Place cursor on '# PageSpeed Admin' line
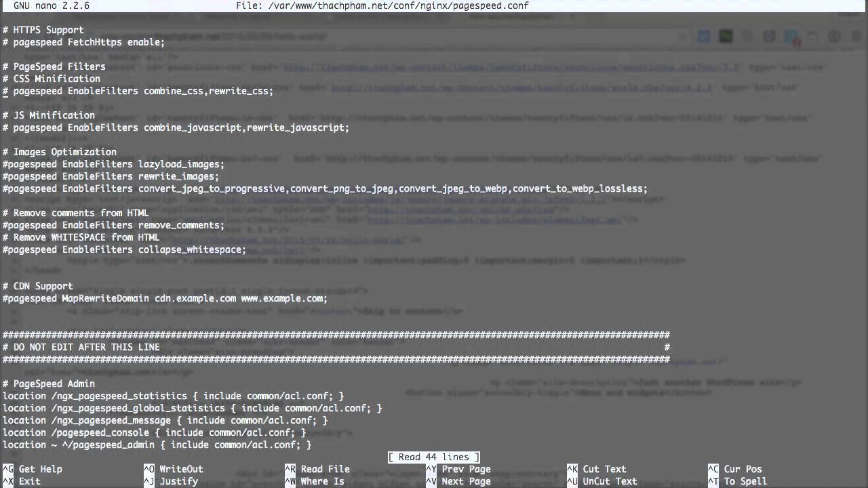The image size is (868, 488). (49, 384)
